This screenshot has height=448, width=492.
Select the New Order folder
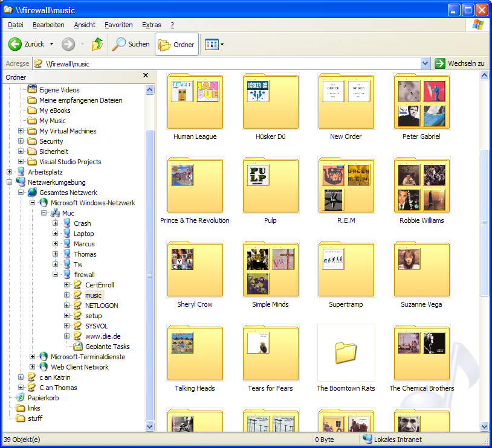pos(346,101)
